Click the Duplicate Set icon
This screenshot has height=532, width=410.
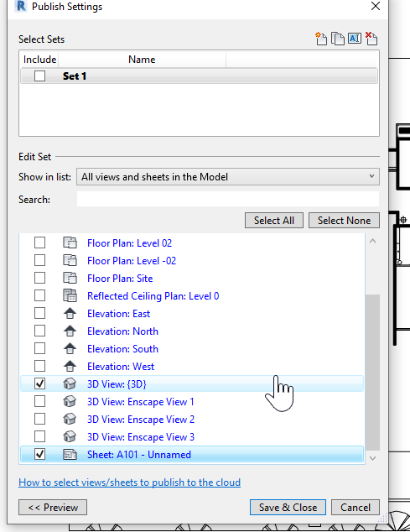click(x=337, y=39)
